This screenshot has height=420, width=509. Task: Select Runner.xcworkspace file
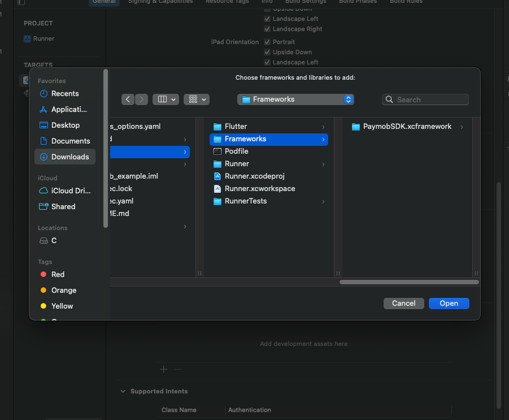(269, 189)
